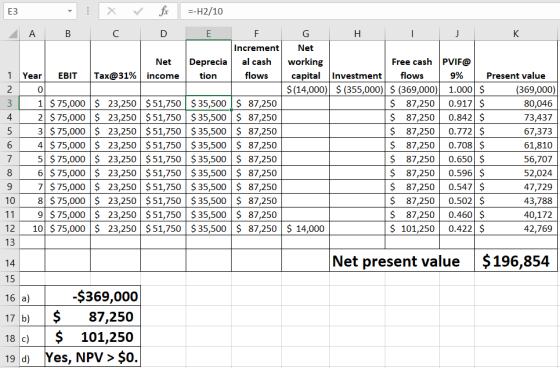Select row 12 header
This screenshot has width=560, height=368.
pos(10,228)
